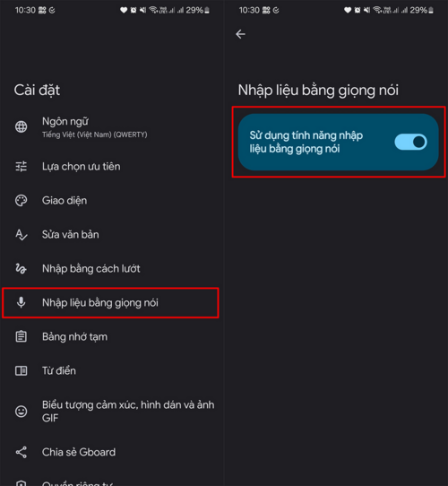448x486 pixels.
Task: Tap the globe icon beside Ngôn ngữ
Action: 22,126
